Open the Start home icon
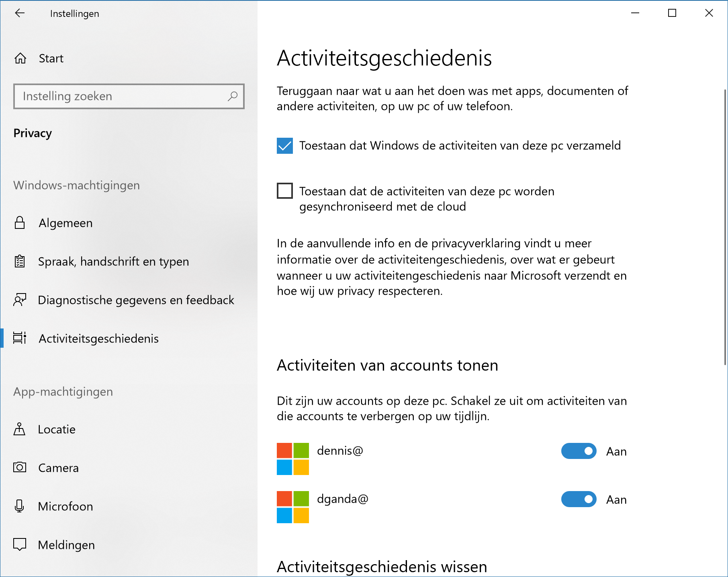This screenshot has width=728, height=577. click(x=20, y=59)
